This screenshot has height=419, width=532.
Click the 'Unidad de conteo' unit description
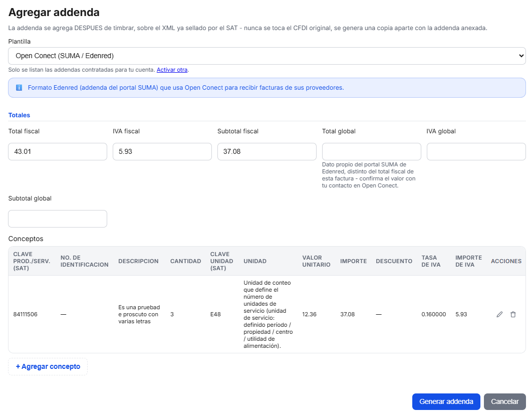click(268, 314)
